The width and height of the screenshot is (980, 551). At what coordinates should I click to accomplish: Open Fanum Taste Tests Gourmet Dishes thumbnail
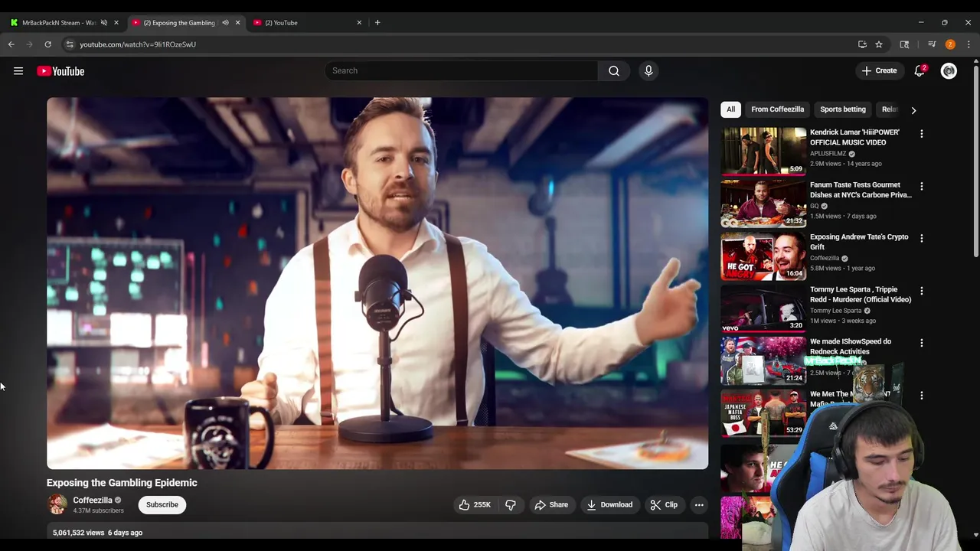763,204
